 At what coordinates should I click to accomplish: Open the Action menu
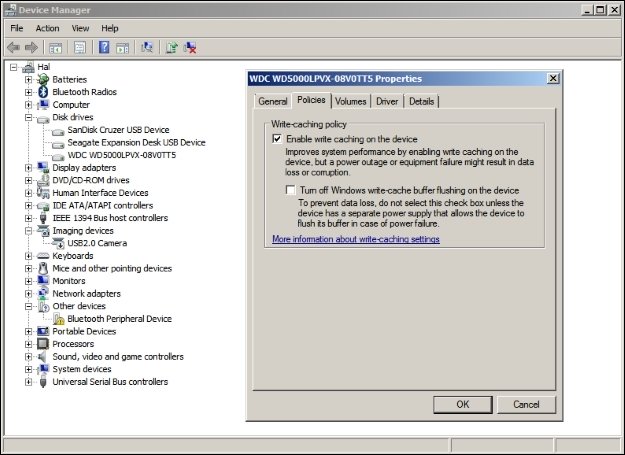click(47, 28)
